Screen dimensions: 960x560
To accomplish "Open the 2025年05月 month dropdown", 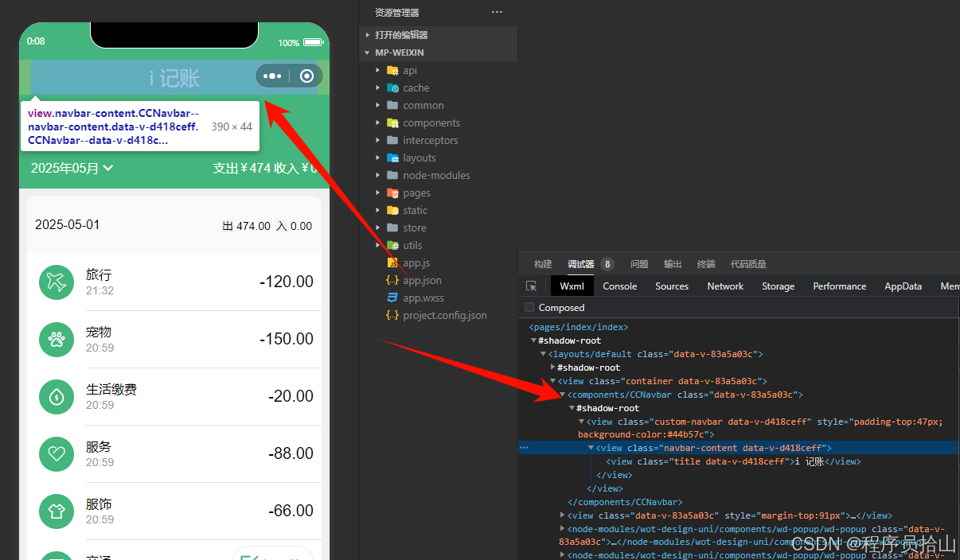I will (72, 168).
